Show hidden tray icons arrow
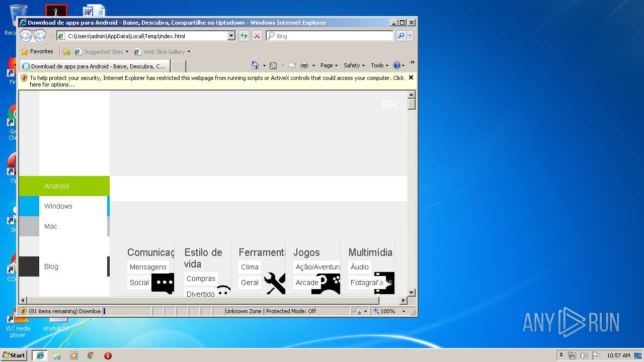Screen dimensions: 644x362 pyautogui.click(x=561, y=355)
